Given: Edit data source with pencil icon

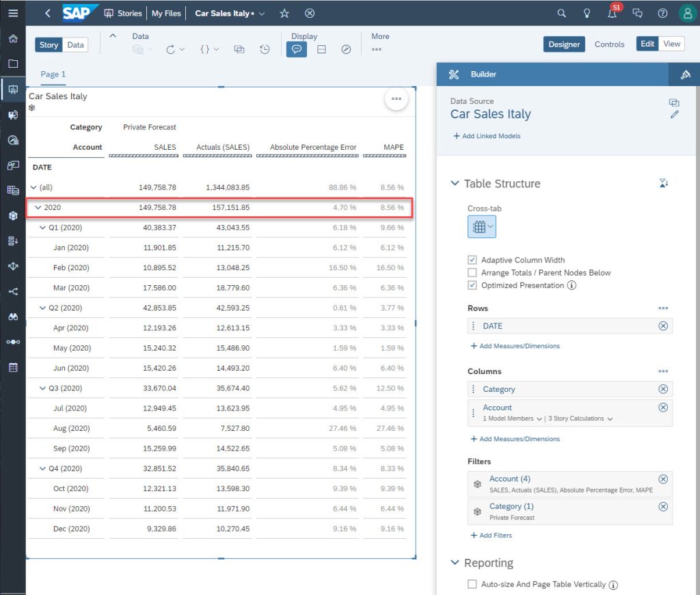Looking at the screenshot, I should pos(674,114).
